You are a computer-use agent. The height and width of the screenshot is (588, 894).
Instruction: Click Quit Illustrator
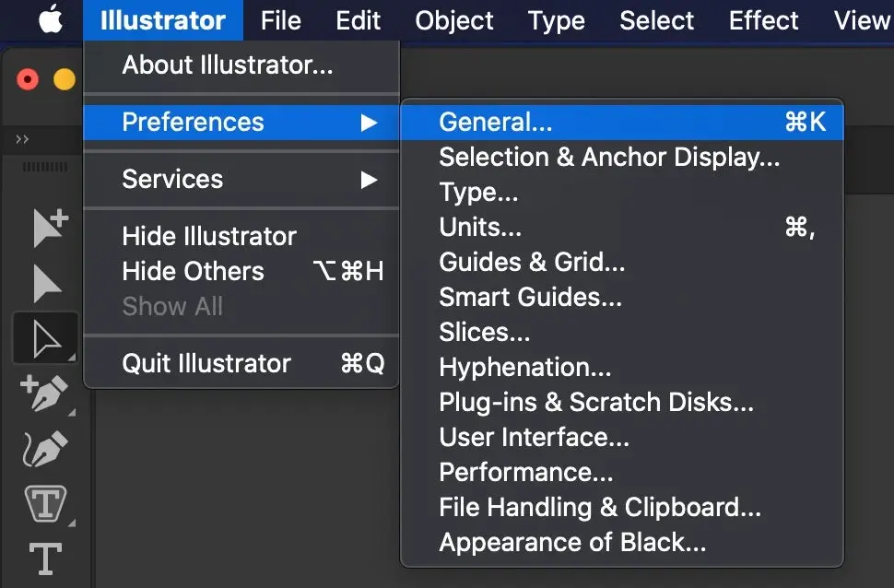tap(206, 363)
